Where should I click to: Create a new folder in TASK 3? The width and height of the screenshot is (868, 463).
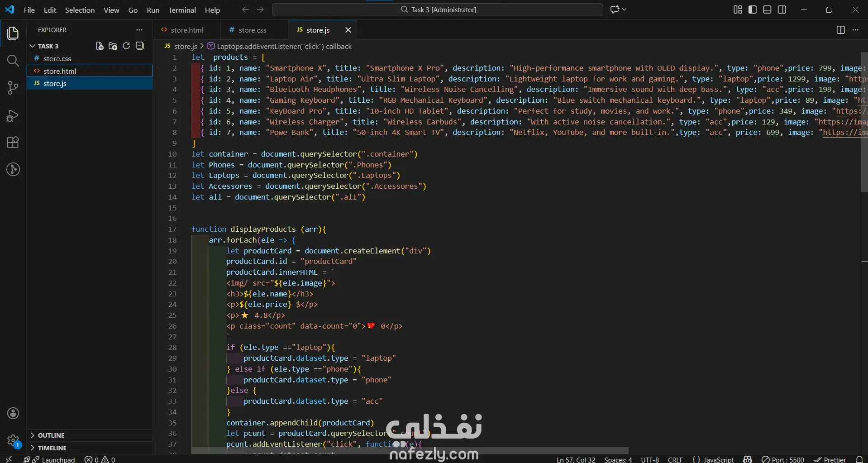pyautogui.click(x=113, y=46)
